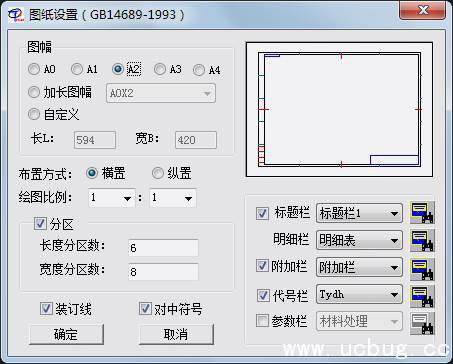Toggle the 标题栏 checkbox
453x364 pixels.
pos(262,213)
